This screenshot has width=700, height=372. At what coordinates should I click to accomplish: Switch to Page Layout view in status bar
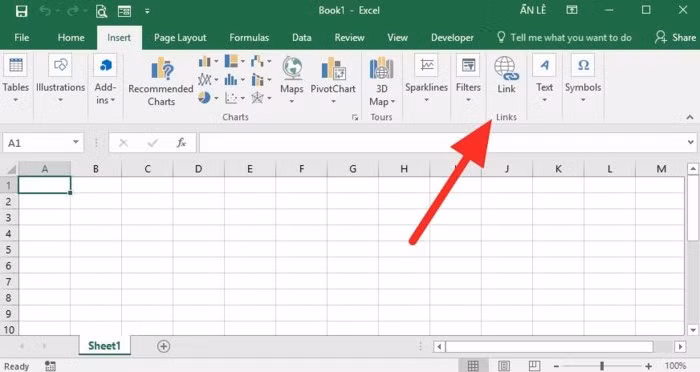(x=504, y=366)
